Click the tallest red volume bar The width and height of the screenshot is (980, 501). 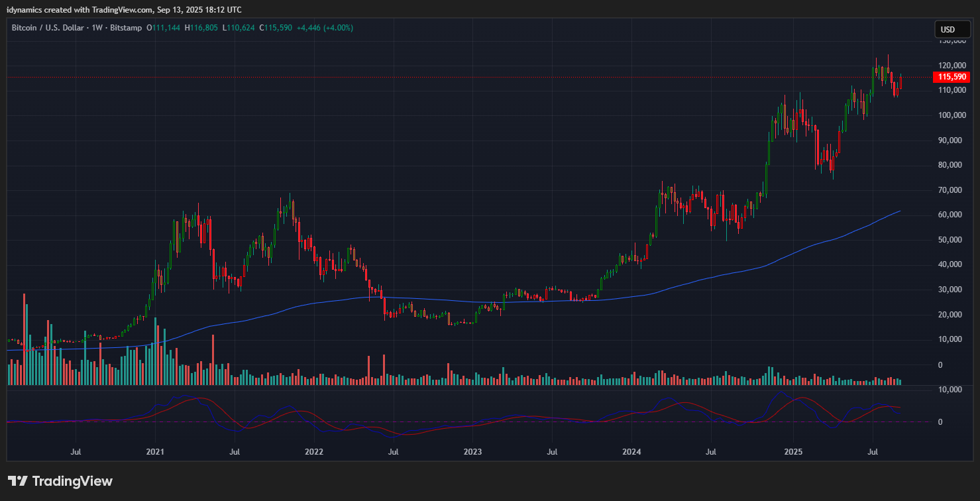(25, 338)
